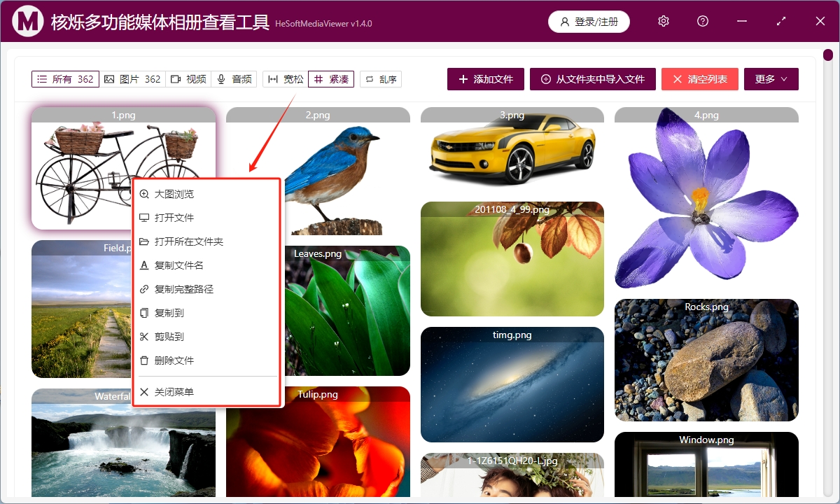Click the 登录/注册 button
Image resolution: width=840 pixels, height=504 pixels.
click(x=589, y=21)
